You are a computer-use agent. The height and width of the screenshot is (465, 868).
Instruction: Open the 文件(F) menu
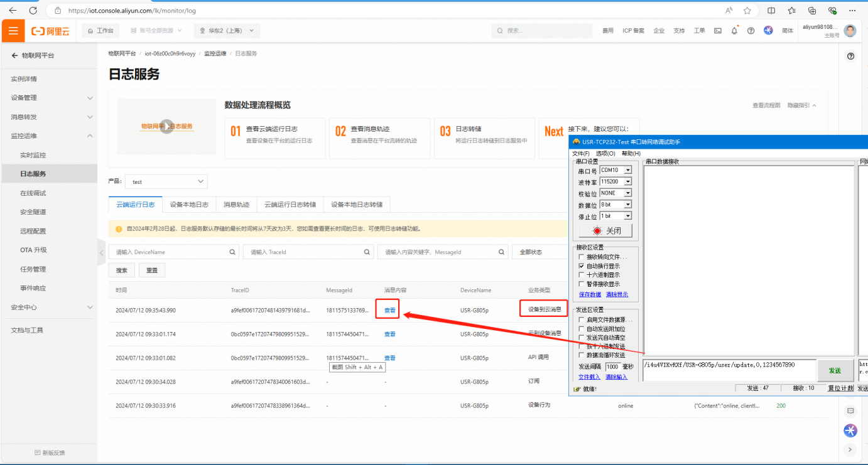[580, 154]
